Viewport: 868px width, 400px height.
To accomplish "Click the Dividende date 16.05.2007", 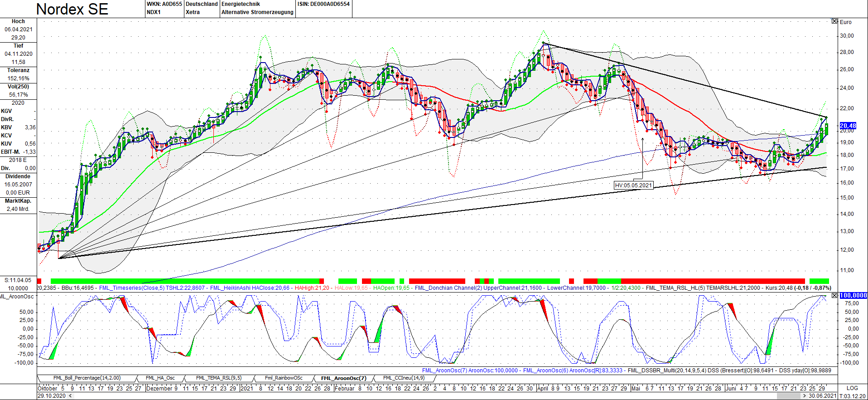I will [19, 185].
